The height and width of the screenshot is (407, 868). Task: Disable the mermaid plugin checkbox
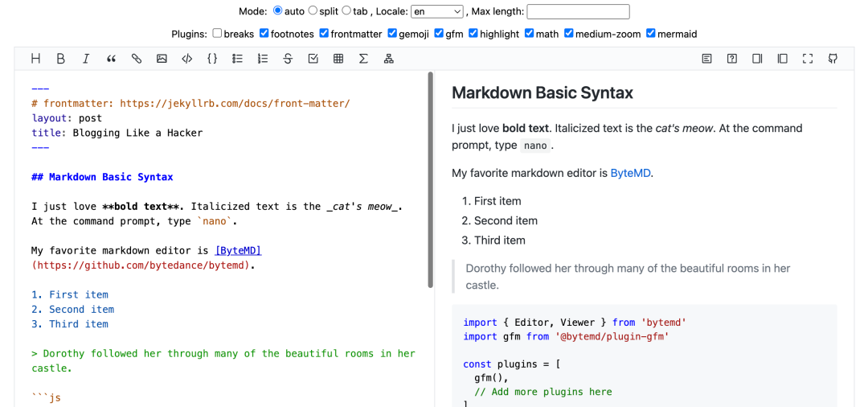tap(651, 33)
